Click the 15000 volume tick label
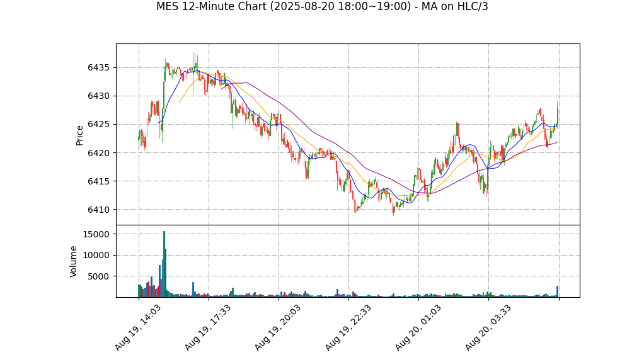Image resolution: width=644 pixels, height=362 pixels. (x=96, y=234)
